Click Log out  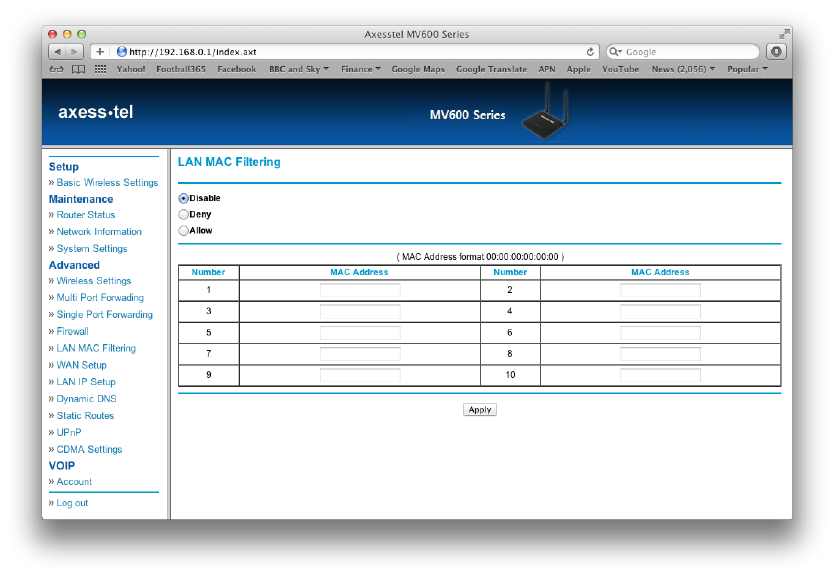click(x=72, y=503)
